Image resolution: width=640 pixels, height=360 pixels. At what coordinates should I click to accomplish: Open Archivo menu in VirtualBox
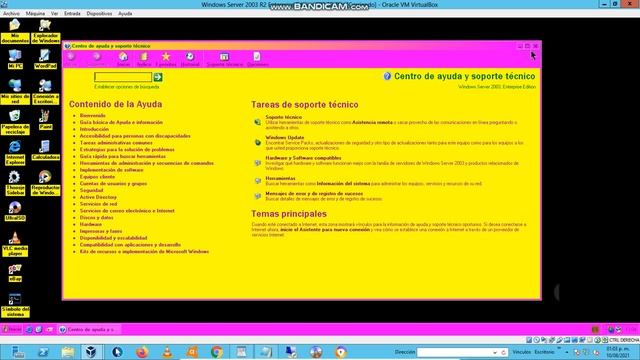click(11, 13)
